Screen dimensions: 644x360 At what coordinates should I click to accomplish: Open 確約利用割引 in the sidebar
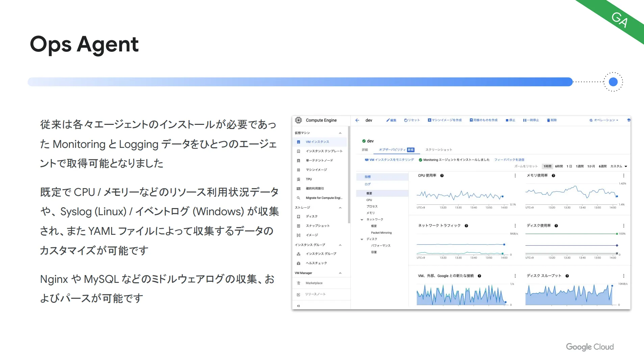tap(320, 188)
